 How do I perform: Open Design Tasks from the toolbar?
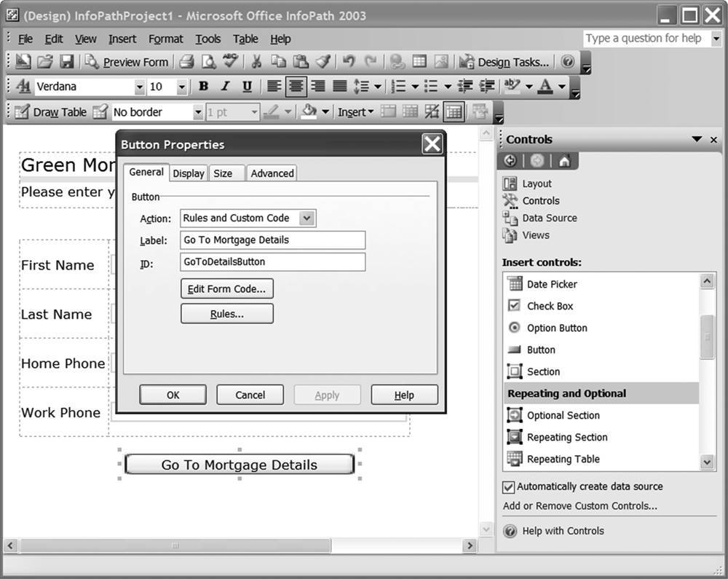(x=505, y=62)
